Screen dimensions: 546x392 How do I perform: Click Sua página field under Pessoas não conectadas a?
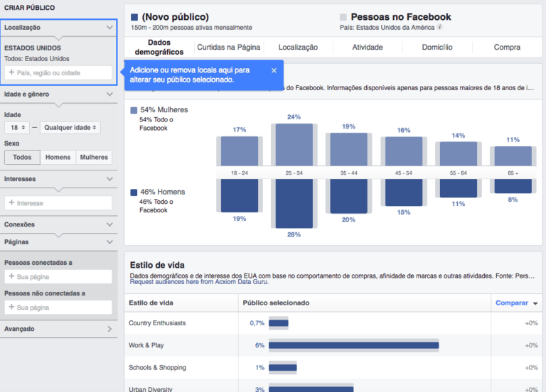click(x=58, y=307)
